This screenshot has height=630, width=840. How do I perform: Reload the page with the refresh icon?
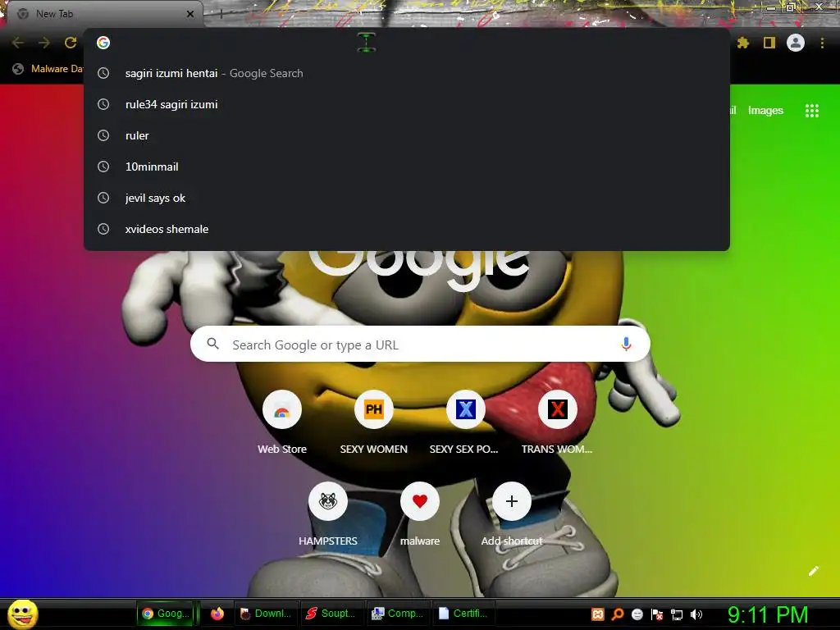[x=71, y=43]
